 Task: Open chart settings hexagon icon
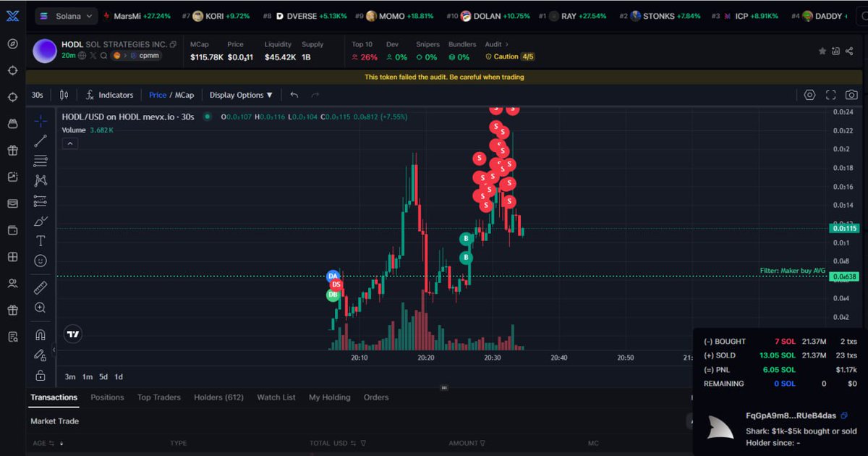tap(809, 95)
